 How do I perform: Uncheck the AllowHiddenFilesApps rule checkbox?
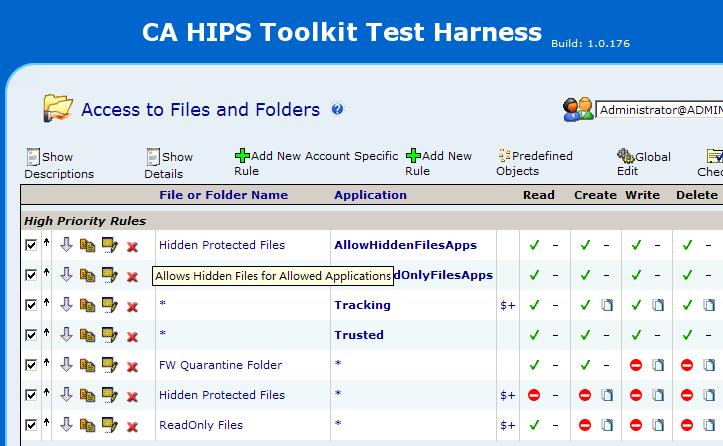pos(31,245)
